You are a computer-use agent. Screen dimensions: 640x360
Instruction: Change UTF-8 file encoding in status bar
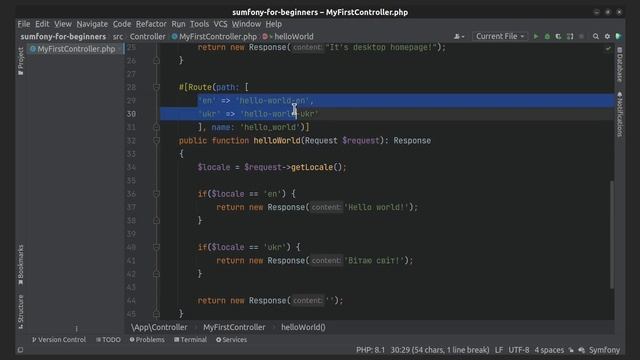[x=519, y=350]
